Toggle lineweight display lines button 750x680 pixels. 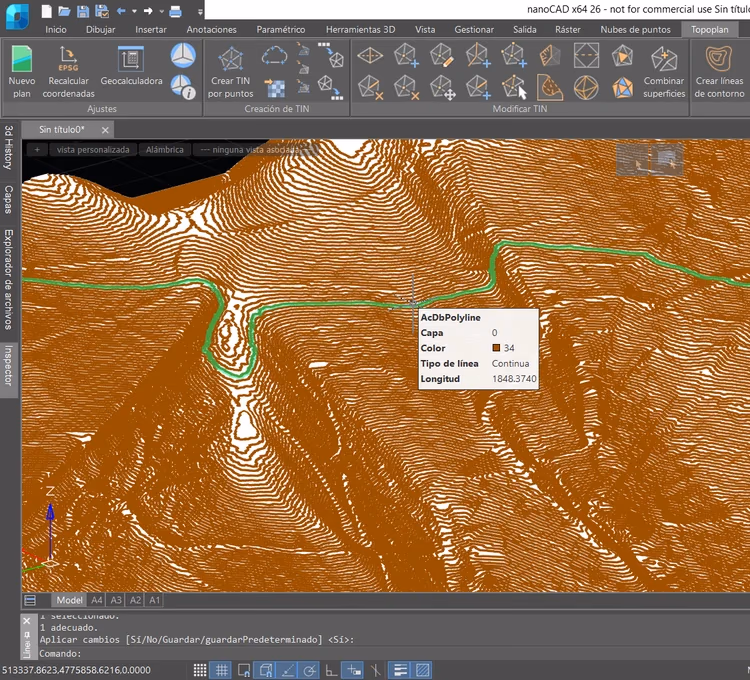tap(400, 670)
